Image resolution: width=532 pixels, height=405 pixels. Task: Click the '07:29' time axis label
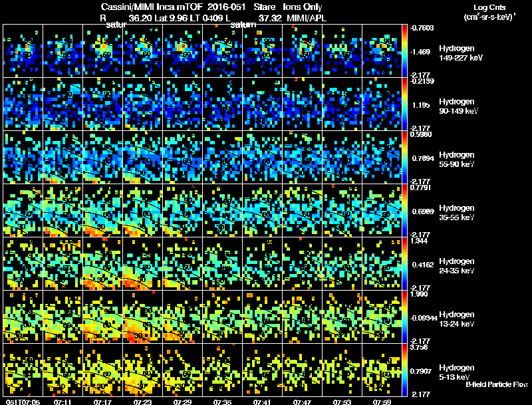pyautogui.click(x=182, y=402)
